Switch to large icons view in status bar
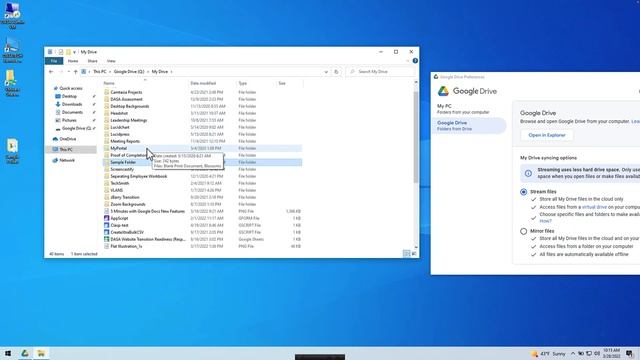The height and width of the screenshot is (360, 640). tap(414, 254)
